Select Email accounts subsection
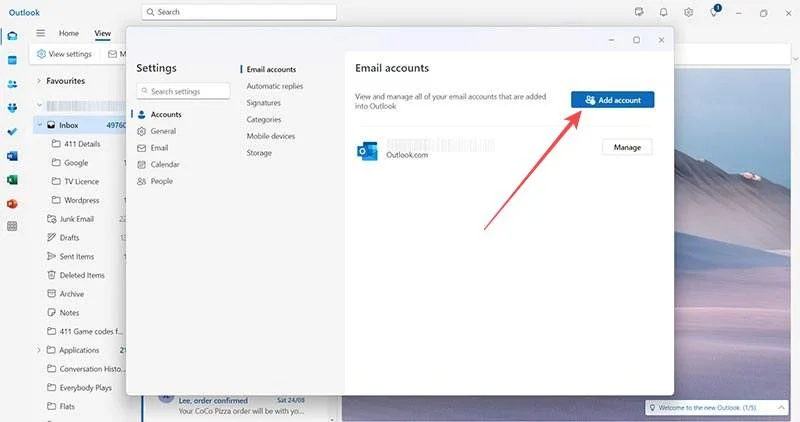The image size is (800, 422). pos(271,69)
